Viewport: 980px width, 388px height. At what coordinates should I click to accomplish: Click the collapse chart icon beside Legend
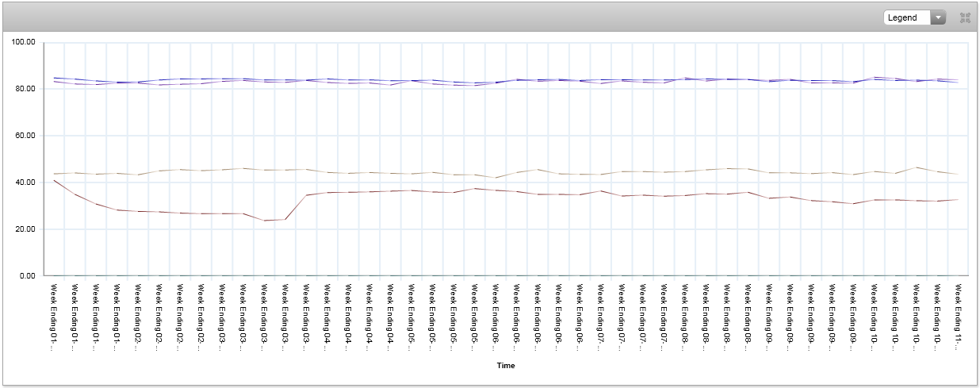965,17
